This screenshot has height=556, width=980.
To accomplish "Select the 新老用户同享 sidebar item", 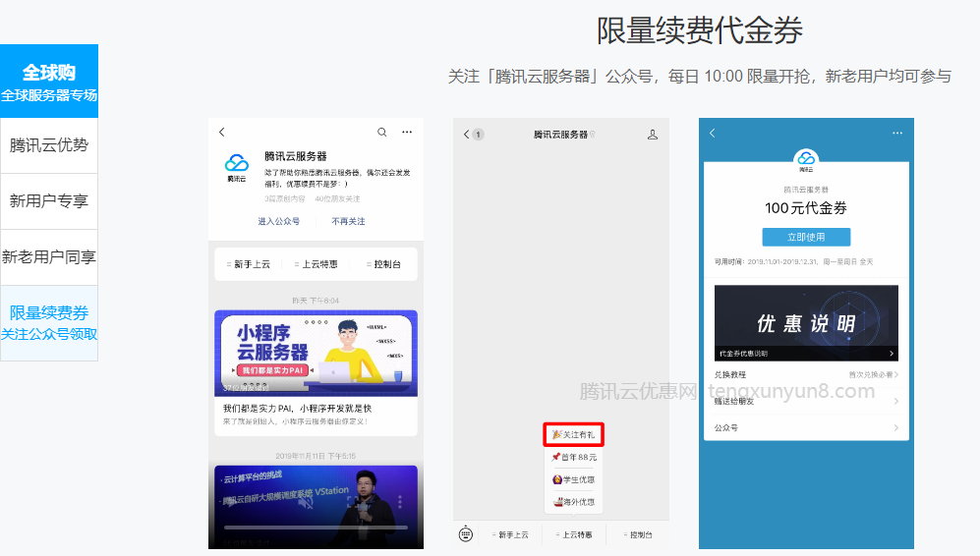I will pos(49,257).
